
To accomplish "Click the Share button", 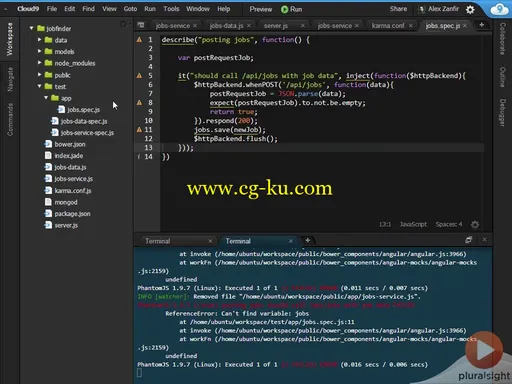I will 398,9.
